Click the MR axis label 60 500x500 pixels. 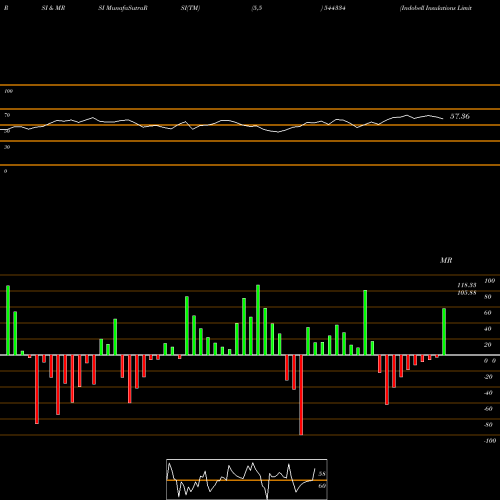488,313
